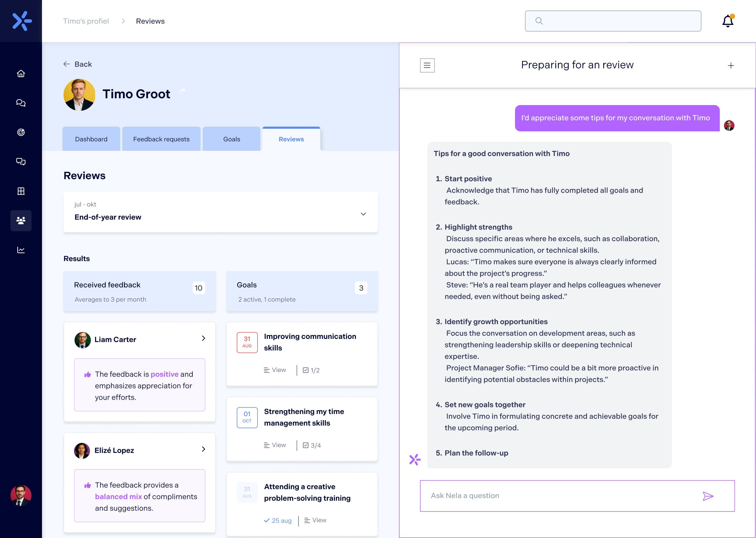Click the 3/4 checkbox on time management goal
Image resolution: width=756 pixels, height=538 pixels.
306,445
